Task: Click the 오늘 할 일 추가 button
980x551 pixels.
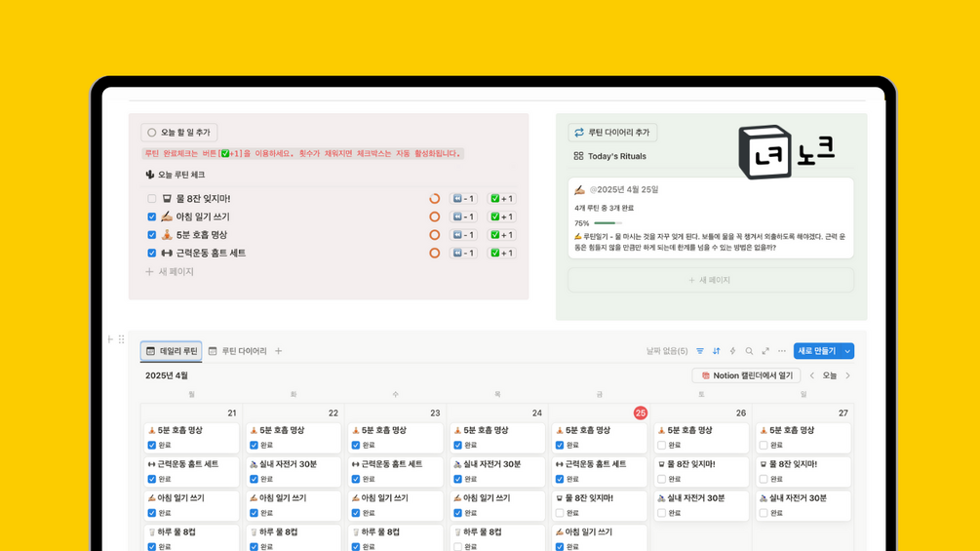Action: (179, 133)
